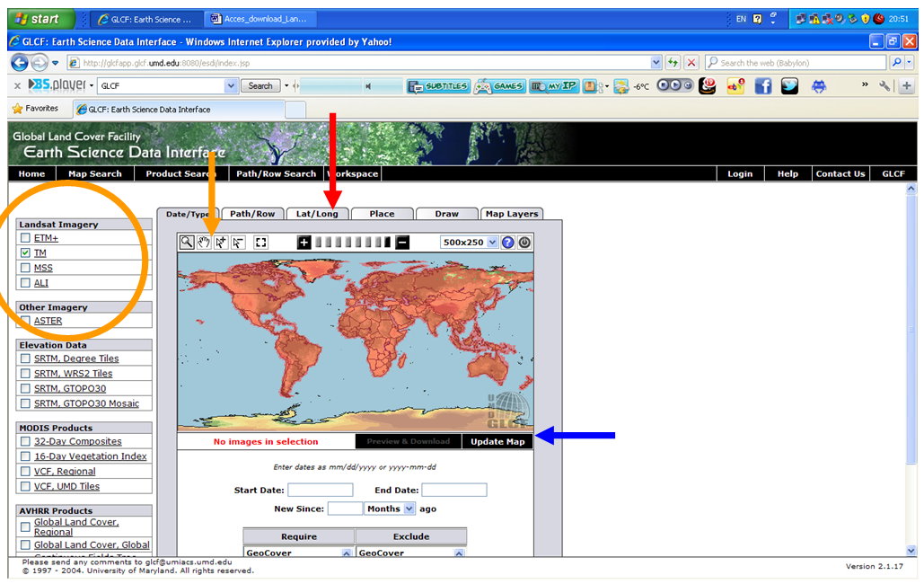Open the BS.player logo dropdown arrow
Viewport: 924px width, 584px height.
point(92,86)
